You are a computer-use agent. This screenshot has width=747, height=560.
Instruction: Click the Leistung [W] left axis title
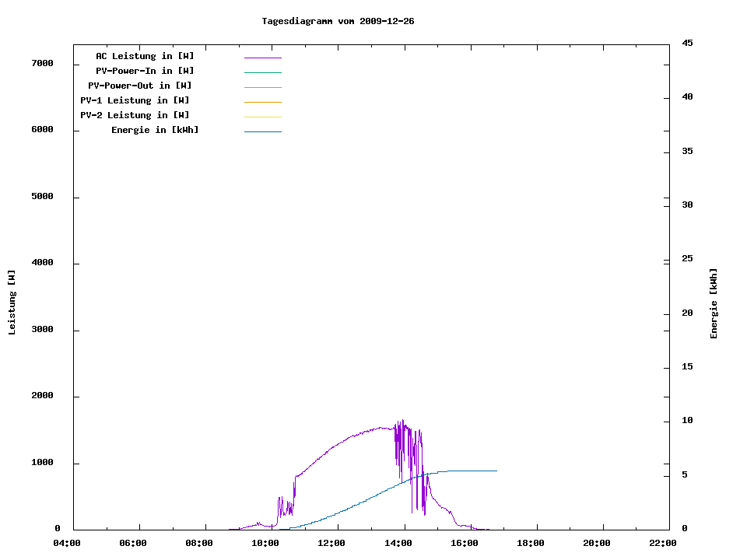click(x=12, y=303)
